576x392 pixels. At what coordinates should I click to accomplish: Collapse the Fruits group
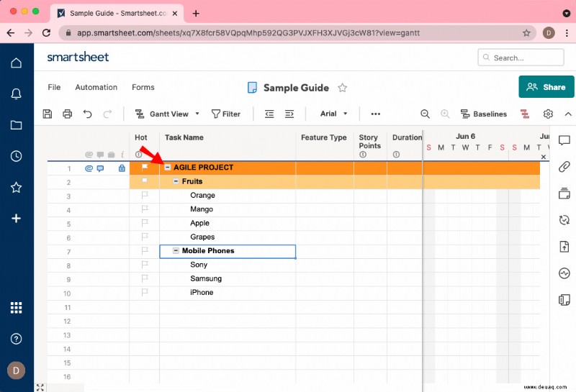coord(176,181)
